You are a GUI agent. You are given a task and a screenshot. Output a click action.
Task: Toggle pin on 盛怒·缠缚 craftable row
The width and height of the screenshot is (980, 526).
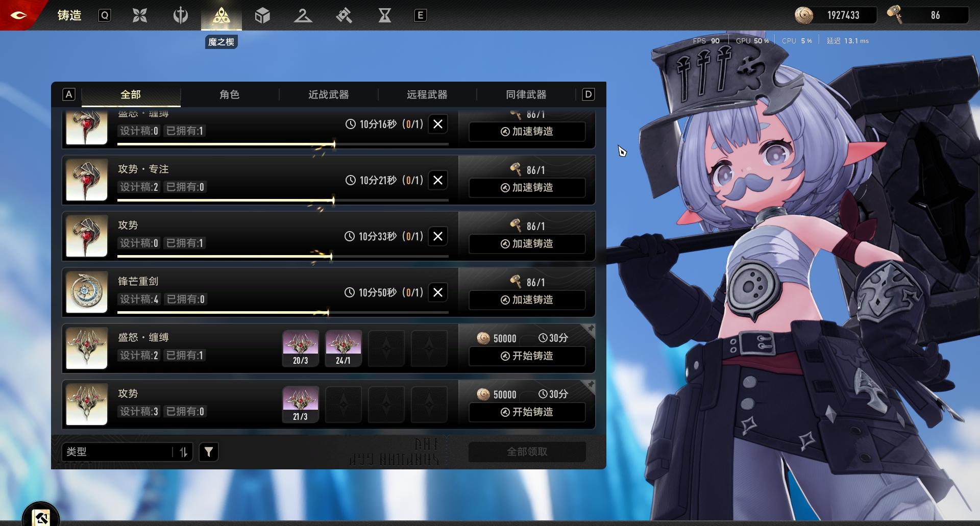[590, 330]
